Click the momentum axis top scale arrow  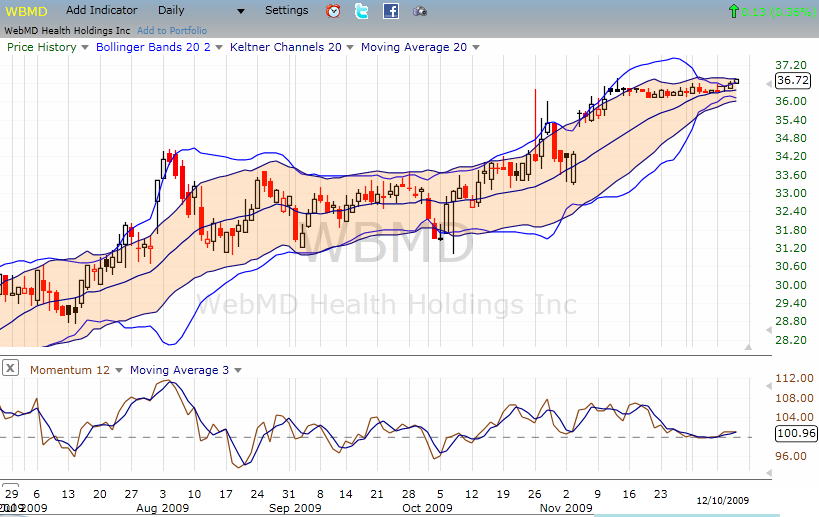point(769,386)
